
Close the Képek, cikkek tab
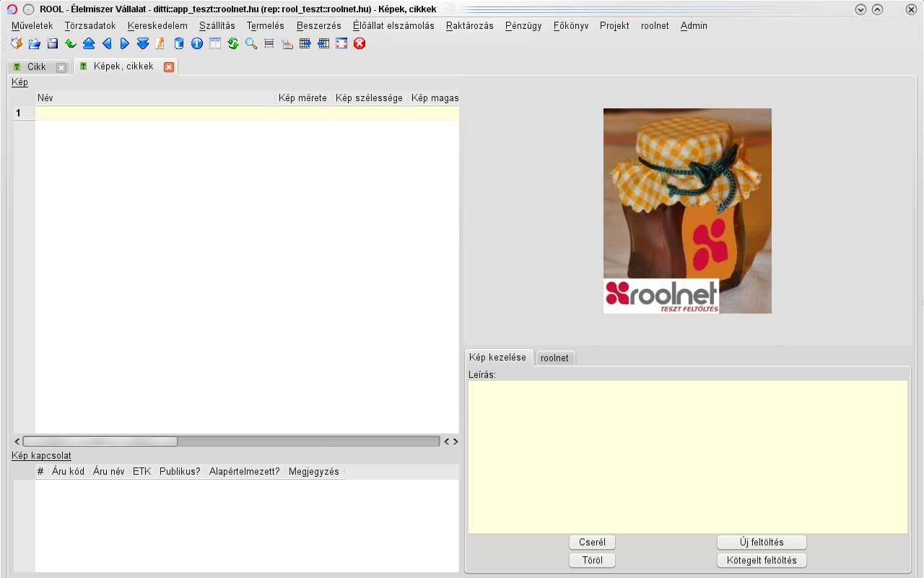(x=169, y=67)
